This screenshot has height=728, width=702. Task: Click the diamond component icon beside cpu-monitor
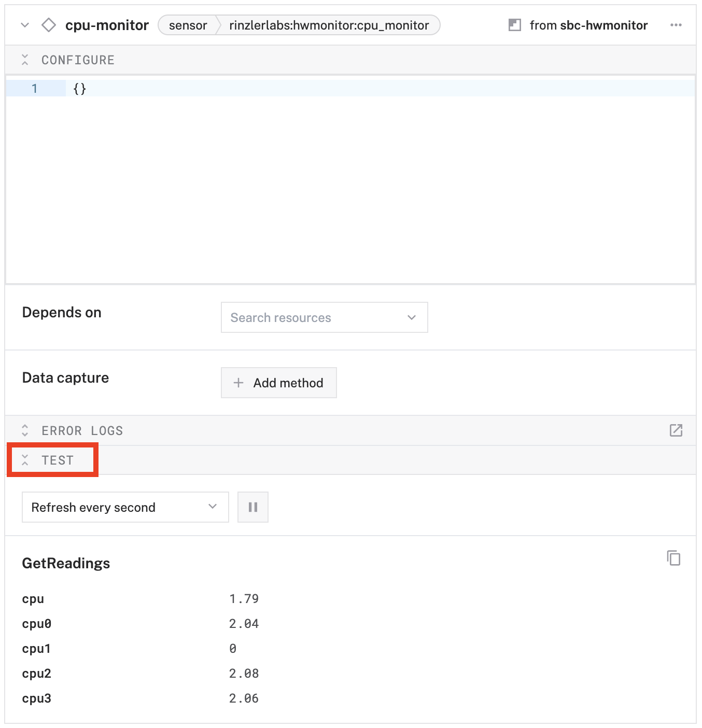(x=49, y=25)
